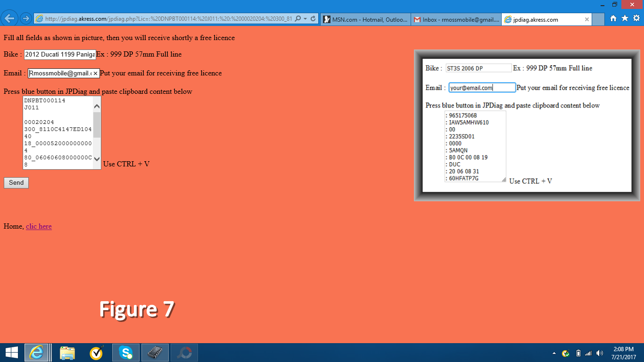This screenshot has height=362, width=644.
Task: Expand the address bar dropdown arrow
Action: [x=305, y=19]
